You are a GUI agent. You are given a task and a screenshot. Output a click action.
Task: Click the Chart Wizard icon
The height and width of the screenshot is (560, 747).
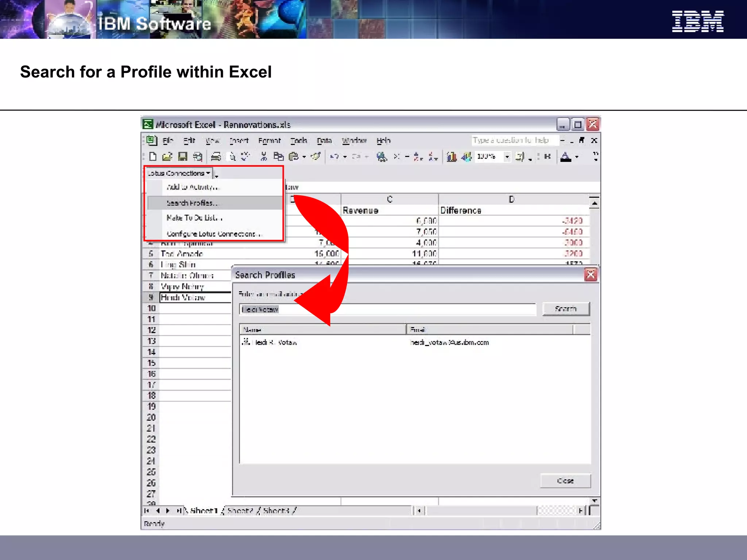click(452, 157)
